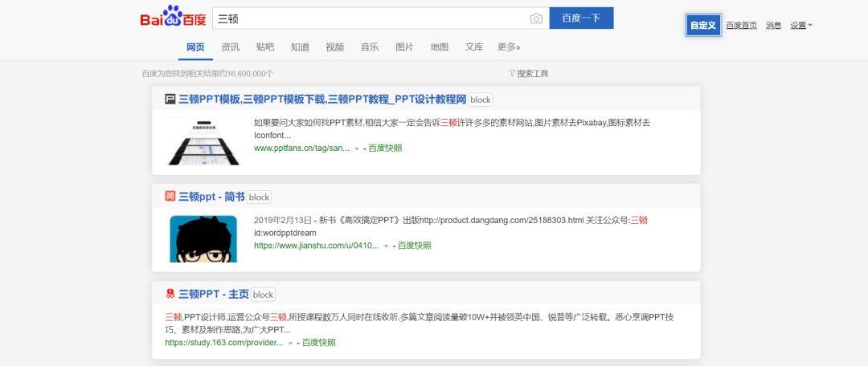Open the PPT slides thumbnail of first result
This screenshot has width=868, height=366.
203,141
